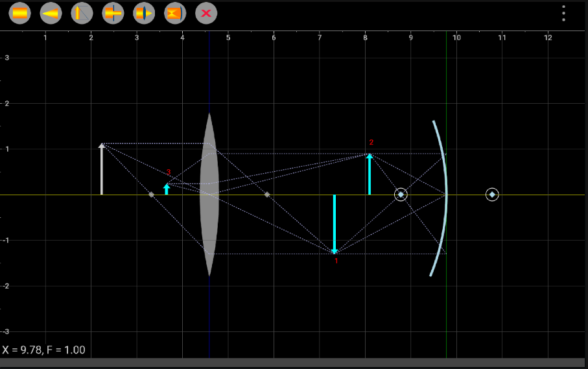Click the aperture beam-narrowing tool icon
The width and height of the screenshot is (588, 369).
pyautogui.click(x=113, y=13)
